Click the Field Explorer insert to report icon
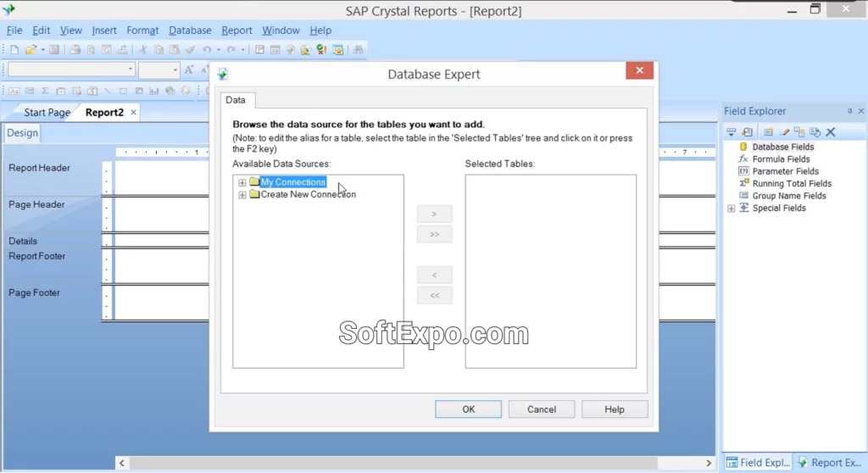This screenshot has width=868, height=473. click(x=732, y=132)
